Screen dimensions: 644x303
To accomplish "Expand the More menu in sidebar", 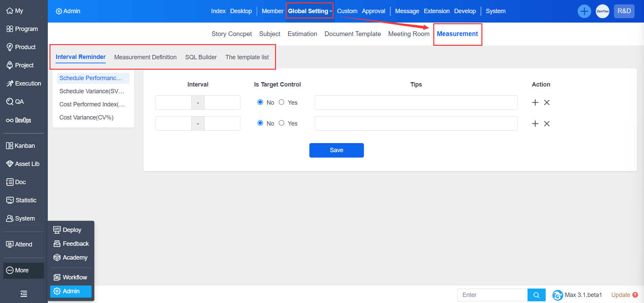I will pos(22,270).
